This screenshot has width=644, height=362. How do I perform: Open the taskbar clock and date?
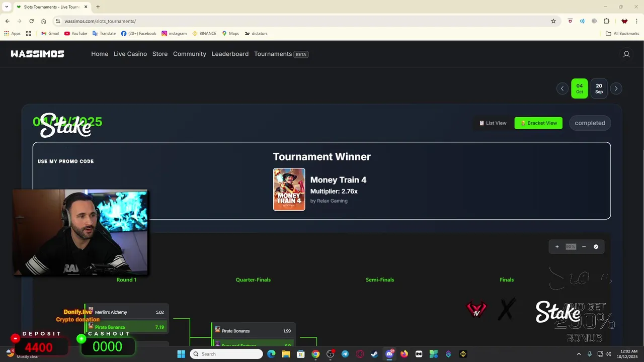pos(629,354)
